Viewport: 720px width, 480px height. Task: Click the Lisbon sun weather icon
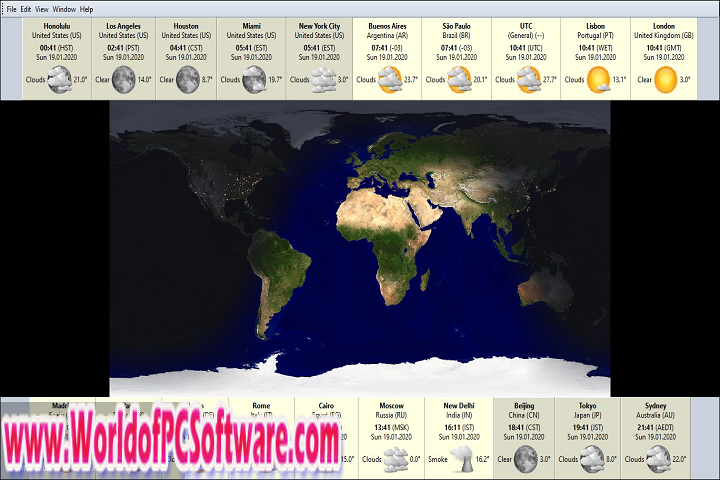(598, 79)
